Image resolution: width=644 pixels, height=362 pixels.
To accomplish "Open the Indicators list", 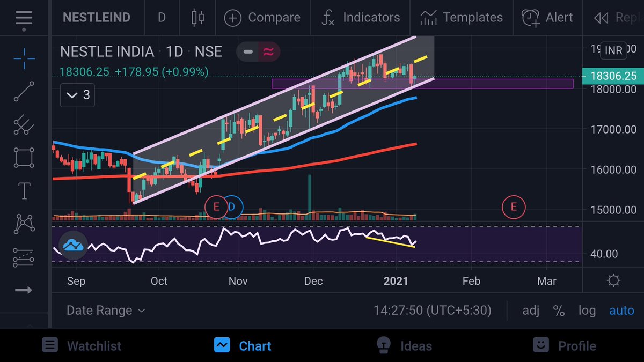I will tap(361, 17).
